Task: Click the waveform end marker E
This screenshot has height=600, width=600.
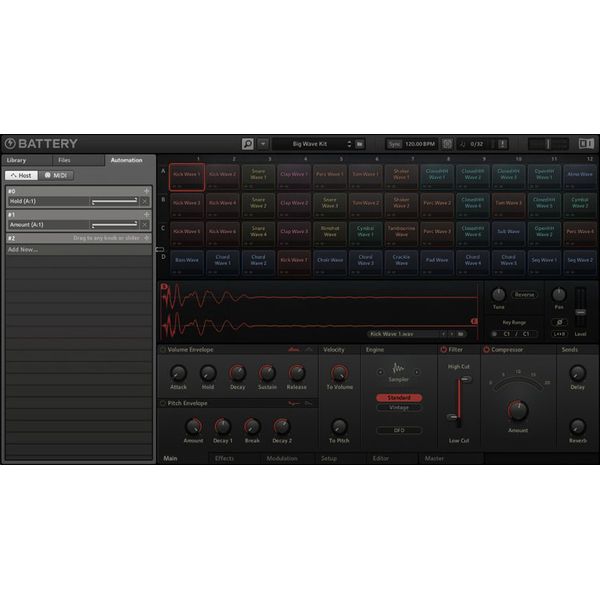Action: pyautogui.click(x=474, y=321)
